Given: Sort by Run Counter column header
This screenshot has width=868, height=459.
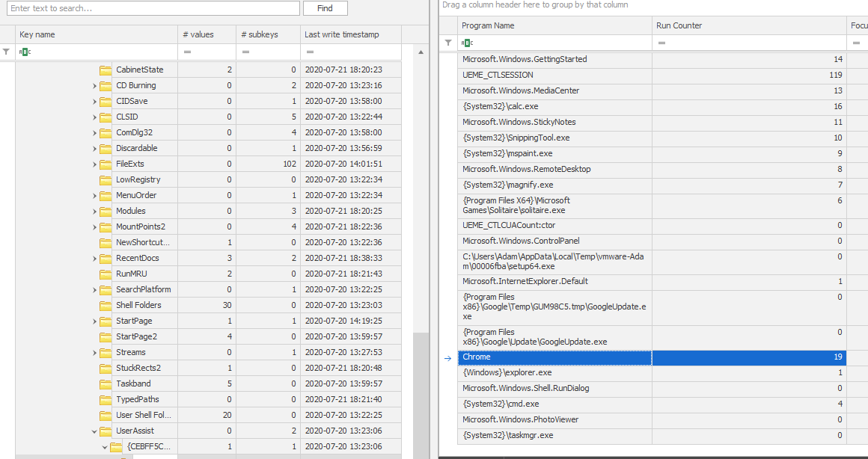Looking at the screenshot, I should point(748,25).
